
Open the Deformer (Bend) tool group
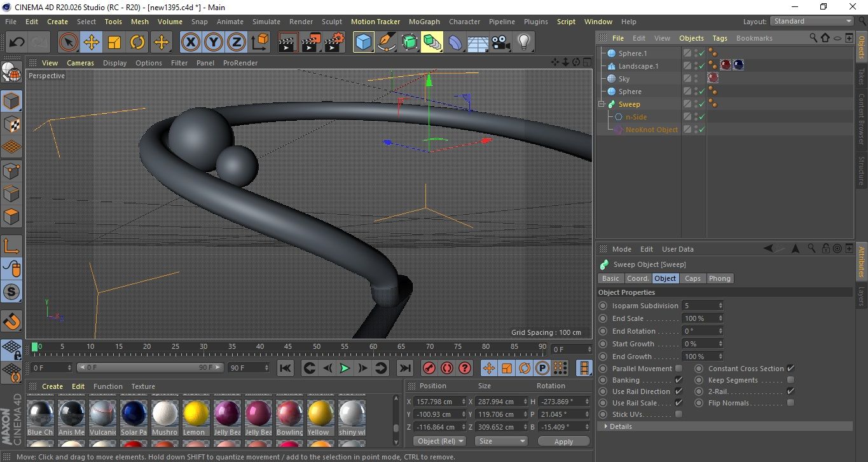pos(455,43)
